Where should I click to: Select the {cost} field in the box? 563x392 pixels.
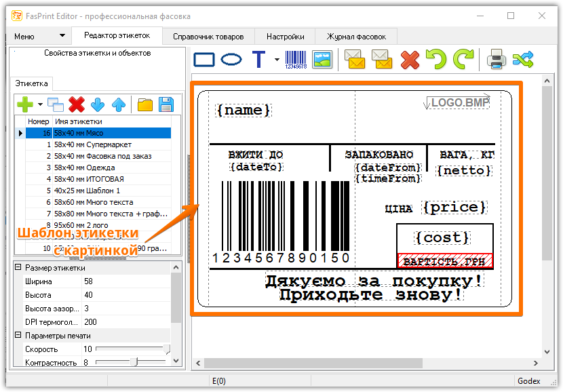click(443, 237)
